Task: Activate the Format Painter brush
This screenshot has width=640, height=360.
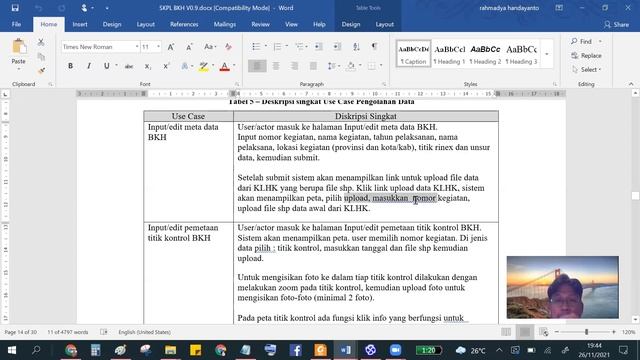Action: pos(41,71)
